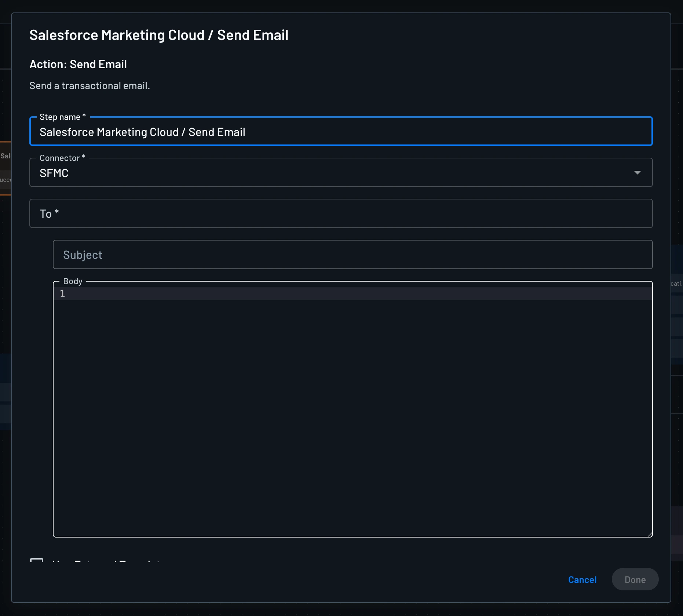Click the Body field label
The height and width of the screenshot is (616, 683).
[x=72, y=281]
